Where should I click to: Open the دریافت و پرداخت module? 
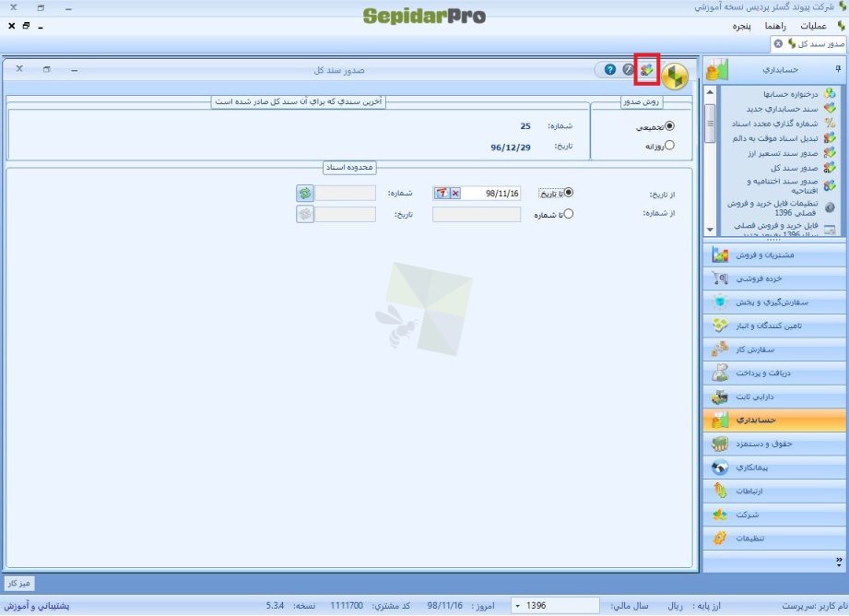774,373
